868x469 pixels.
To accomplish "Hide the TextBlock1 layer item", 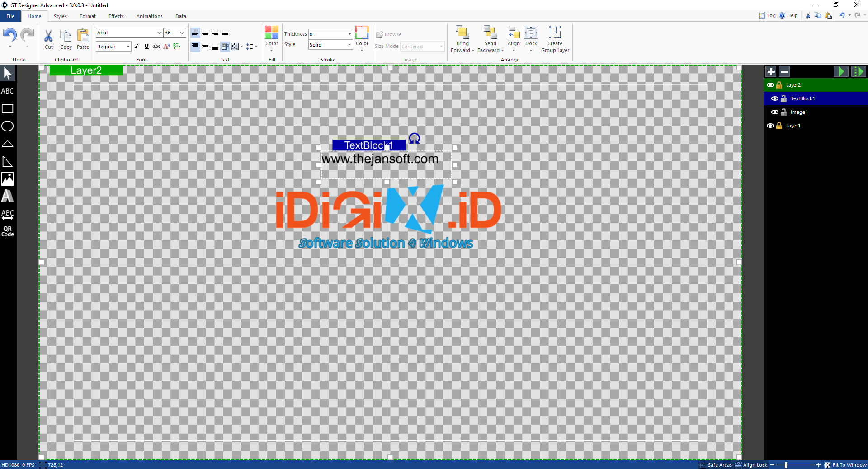I will coord(775,98).
